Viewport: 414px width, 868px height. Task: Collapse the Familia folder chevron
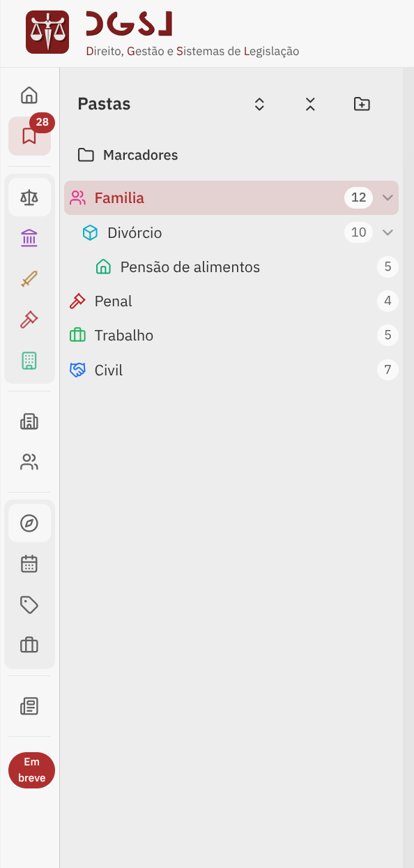(x=388, y=197)
